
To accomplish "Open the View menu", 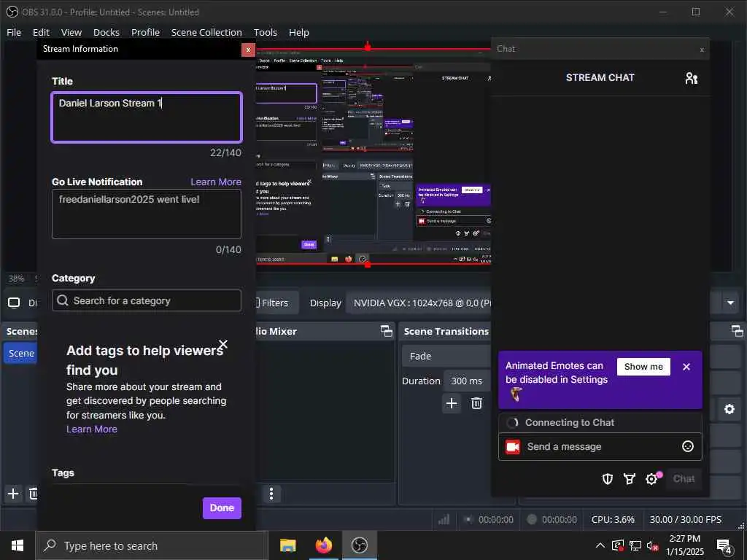I will 71,32.
